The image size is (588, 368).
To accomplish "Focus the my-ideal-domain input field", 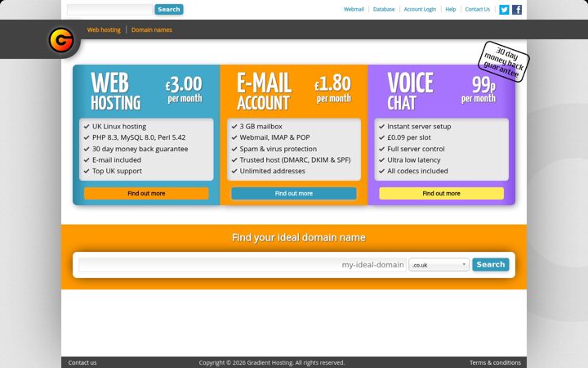I will click(x=243, y=265).
